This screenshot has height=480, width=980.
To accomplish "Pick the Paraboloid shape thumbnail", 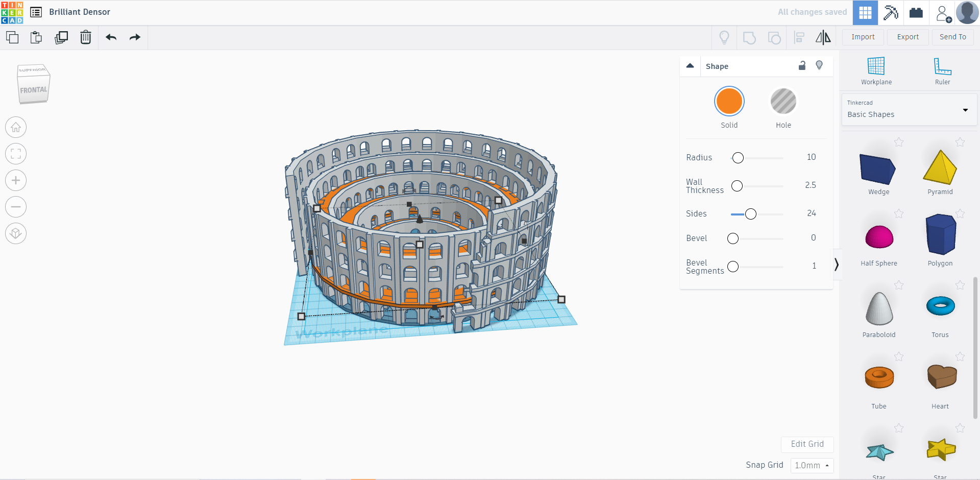I will (x=879, y=308).
